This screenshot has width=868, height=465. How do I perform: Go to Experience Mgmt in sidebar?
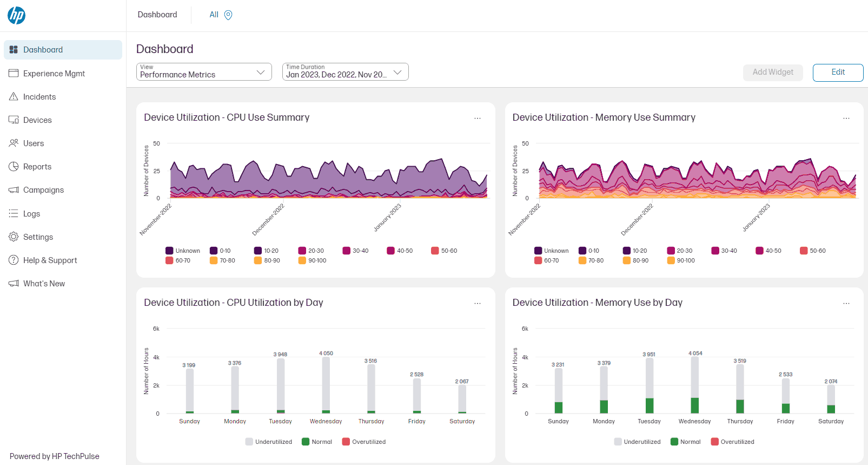(x=54, y=74)
